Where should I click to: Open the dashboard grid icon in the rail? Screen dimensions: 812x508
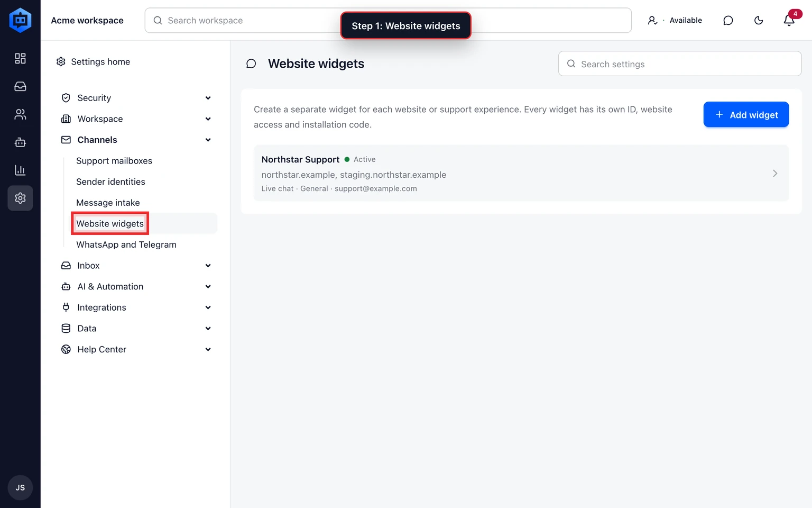click(x=20, y=58)
